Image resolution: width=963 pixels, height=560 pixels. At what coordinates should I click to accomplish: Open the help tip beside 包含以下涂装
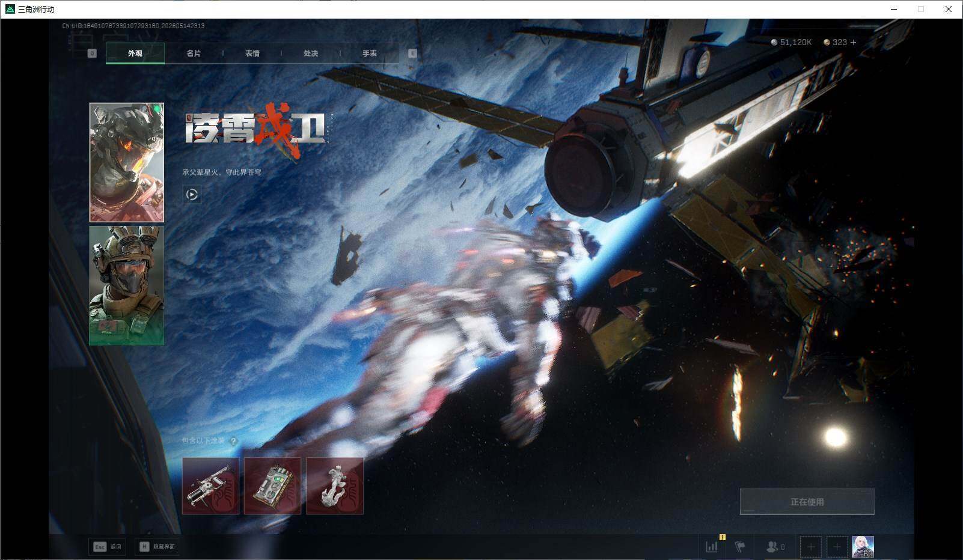234,441
